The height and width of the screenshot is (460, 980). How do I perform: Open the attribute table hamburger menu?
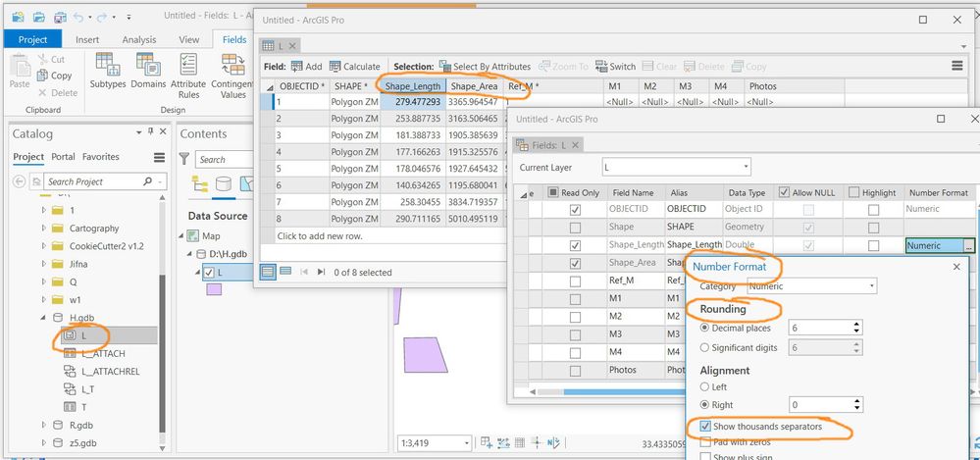tap(956, 66)
